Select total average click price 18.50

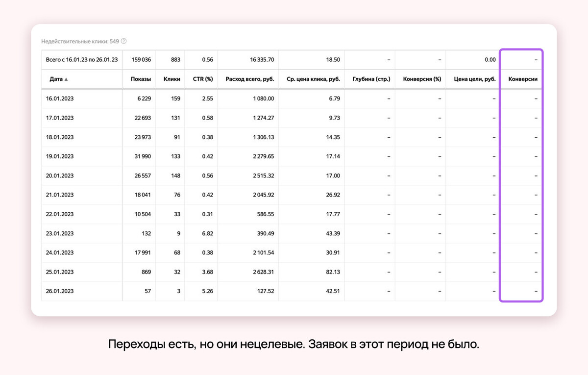tap(333, 60)
